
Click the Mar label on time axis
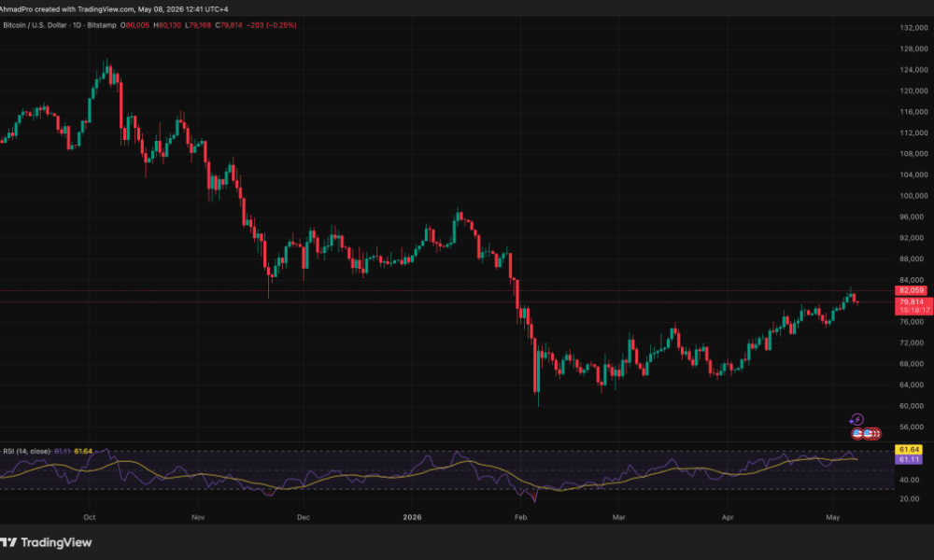pos(619,517)
